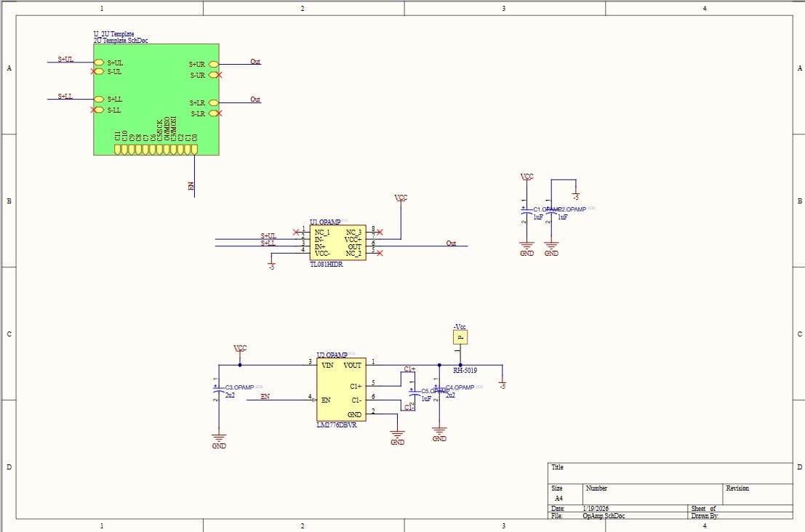Screen dimensions: 805x532
Task: Select the no-ERC cross on the NC_2 pin
Action: click(380, 253)
